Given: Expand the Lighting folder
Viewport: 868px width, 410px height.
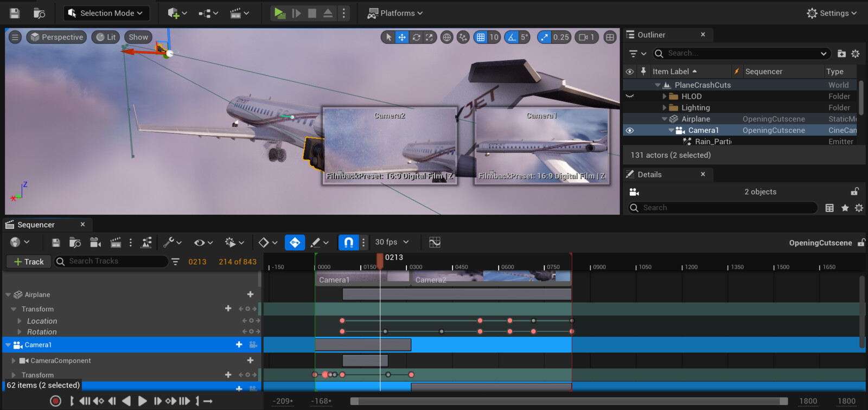Looking at the screenshot, I should tap(665, 107).
